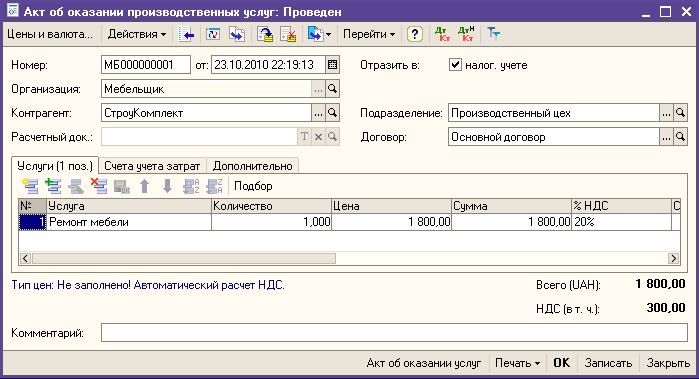The width and height of the screenshot is (699, 379).
Task: Click magnifier icon for Расчетный док. field
Action: pos(333,137)
